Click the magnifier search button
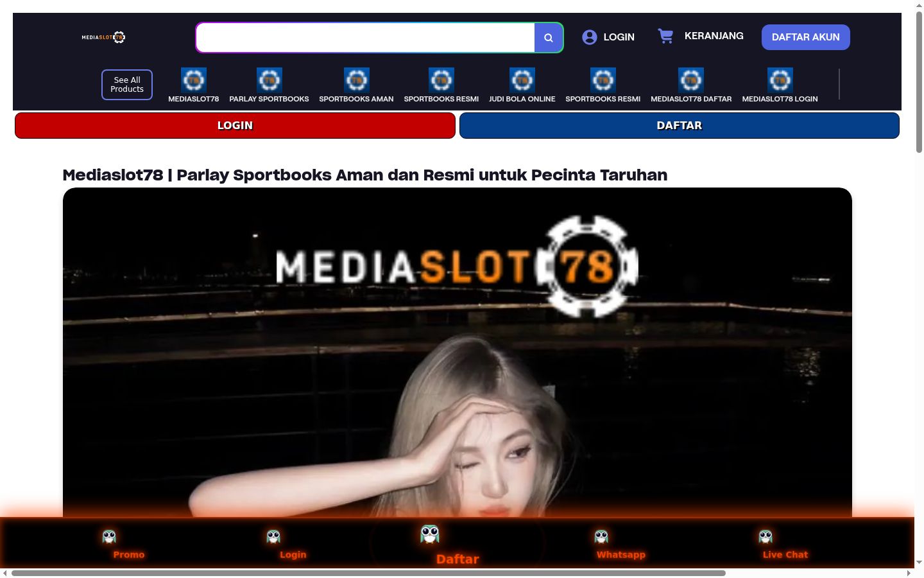Viewport: 924px width, 578px height. coord(549,38)
